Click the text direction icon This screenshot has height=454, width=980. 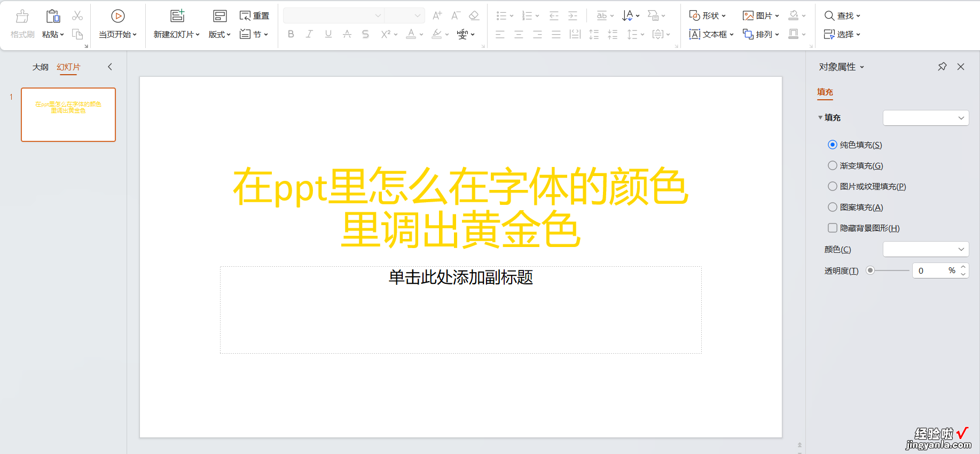(x=628, y=15)
